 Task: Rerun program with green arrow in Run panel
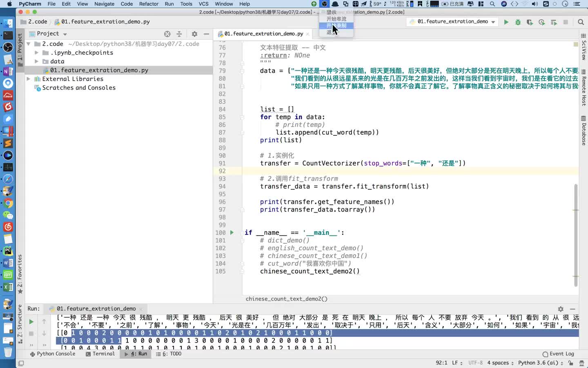click(x=31, y=322)
